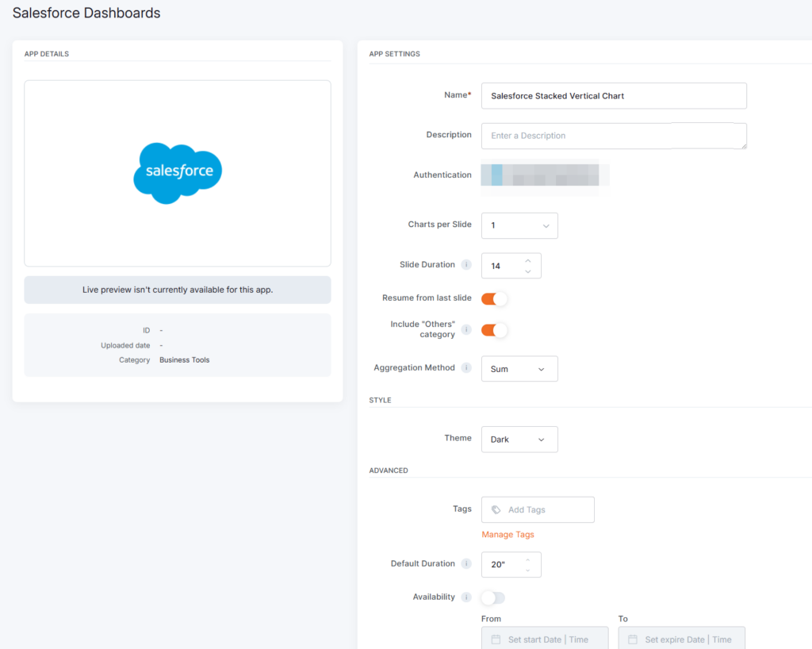
Task: Click the Include Others category info icon
Action: pyautogui.click(x=466, y=329)
